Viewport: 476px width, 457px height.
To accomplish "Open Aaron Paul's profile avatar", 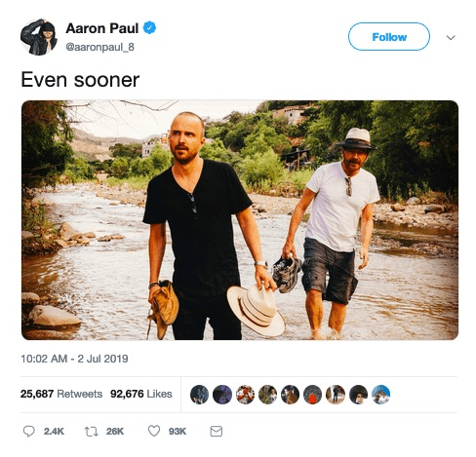I will tap(39, 37).
